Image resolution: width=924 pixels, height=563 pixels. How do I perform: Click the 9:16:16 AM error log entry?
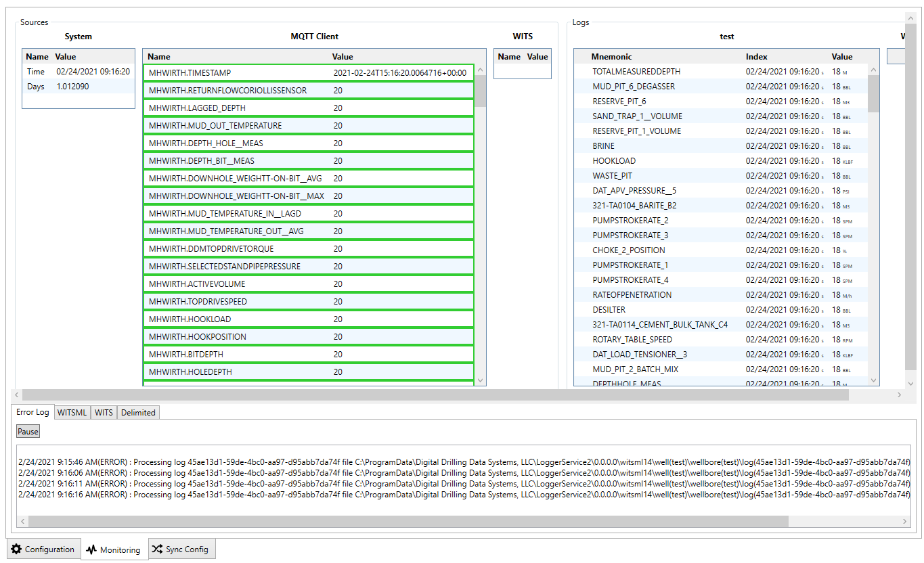point(464,495)
